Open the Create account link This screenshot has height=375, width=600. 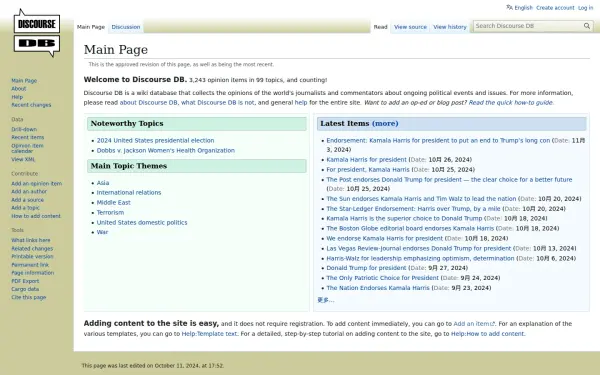(x=555, y=8)
